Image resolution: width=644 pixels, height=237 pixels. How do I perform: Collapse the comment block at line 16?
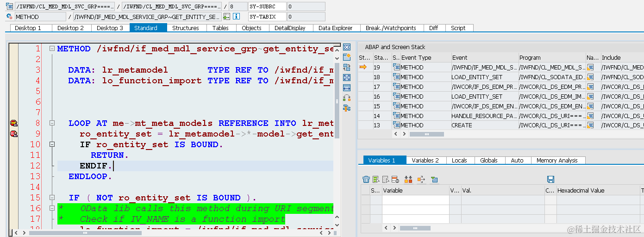coord(52,208)
